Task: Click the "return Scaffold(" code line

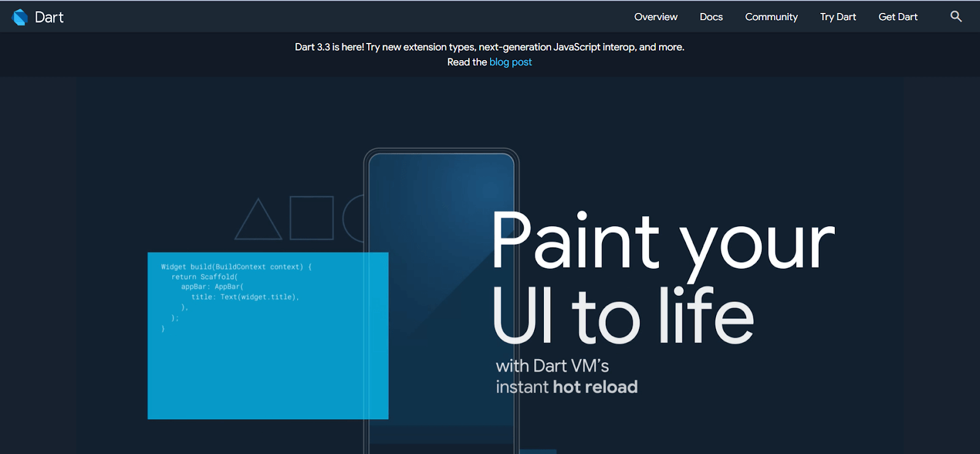Action: 205,277
